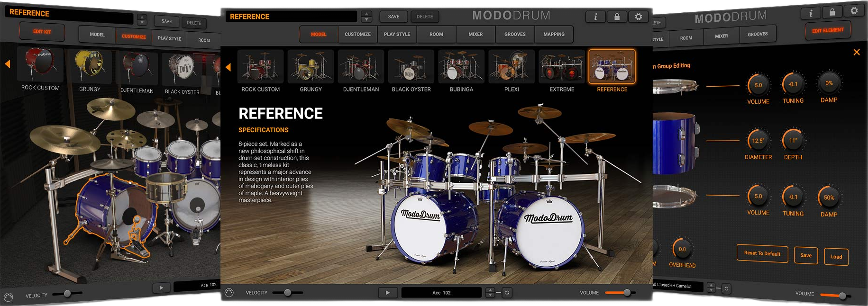
Task: Select the MODEL tab in the left window
Action: (97, 35)
